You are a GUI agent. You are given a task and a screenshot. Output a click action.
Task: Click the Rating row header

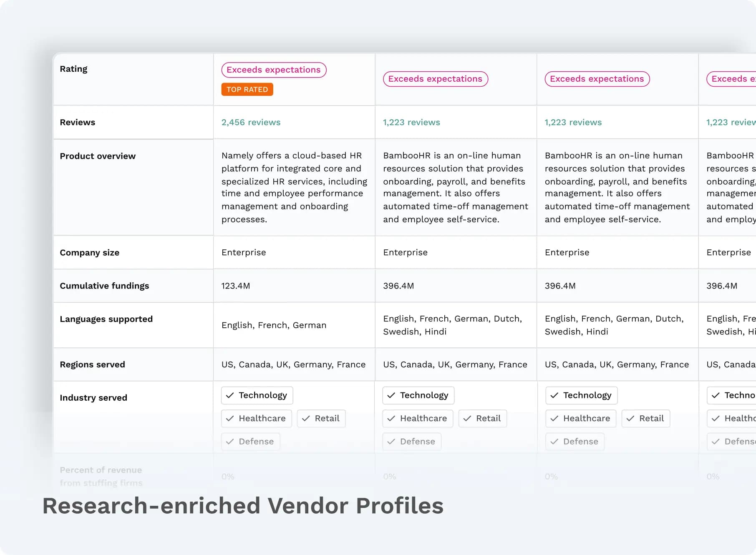pyautogui.click(x=73, y=68)
